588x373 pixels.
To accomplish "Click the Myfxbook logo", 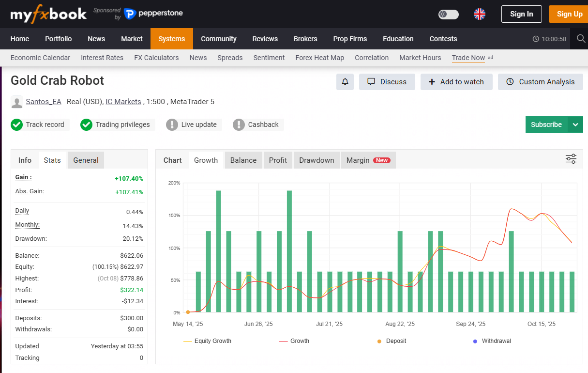I will click(x=48, y=14).
